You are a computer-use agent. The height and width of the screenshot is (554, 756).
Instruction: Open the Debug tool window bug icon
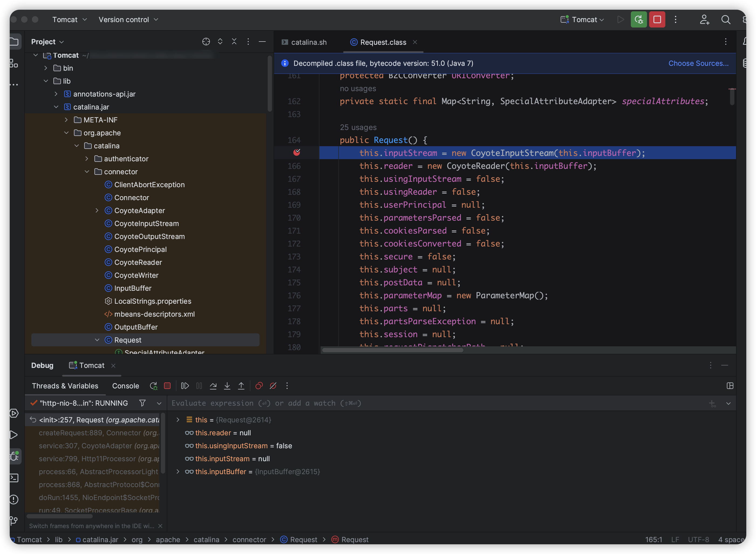tap(14, 456)
